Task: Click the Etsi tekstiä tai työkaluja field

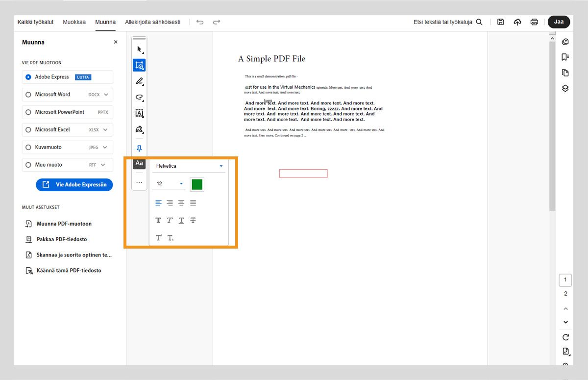Action: pyautogui.click(x=443, y=22)
